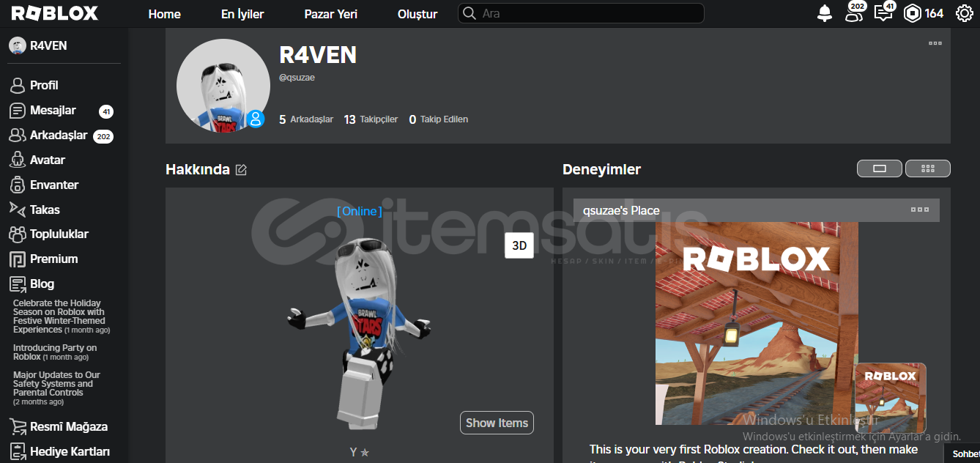Open the Sohbet chat bar

pos(962,453)
